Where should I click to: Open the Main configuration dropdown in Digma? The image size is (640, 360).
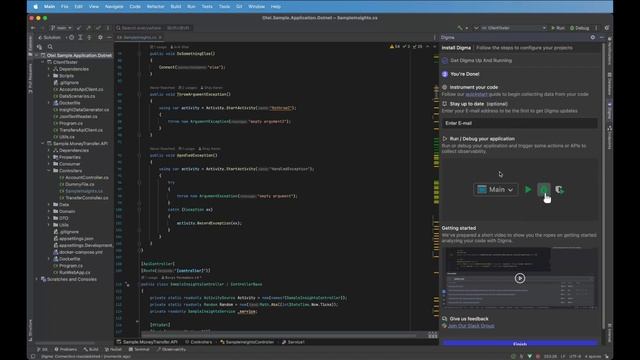[496, 189]
